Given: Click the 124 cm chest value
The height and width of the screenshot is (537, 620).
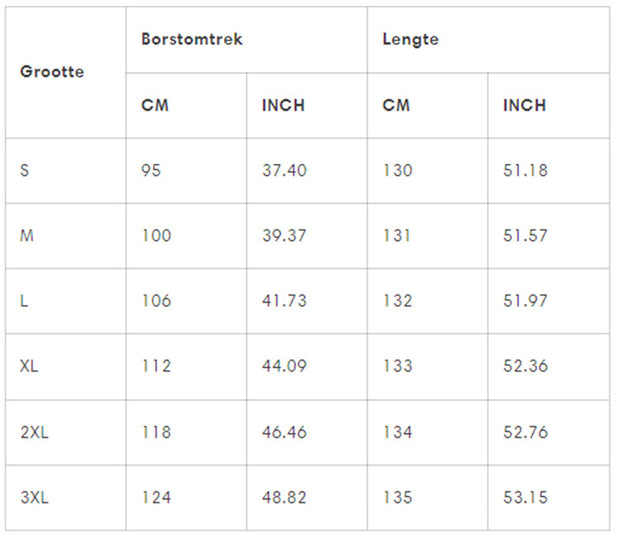Looking at the screenshot, I should [x=156, y=497].
